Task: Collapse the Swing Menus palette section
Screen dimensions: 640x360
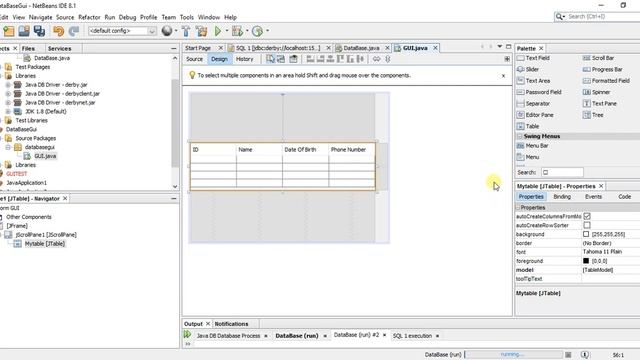Action: click(520, 136)
